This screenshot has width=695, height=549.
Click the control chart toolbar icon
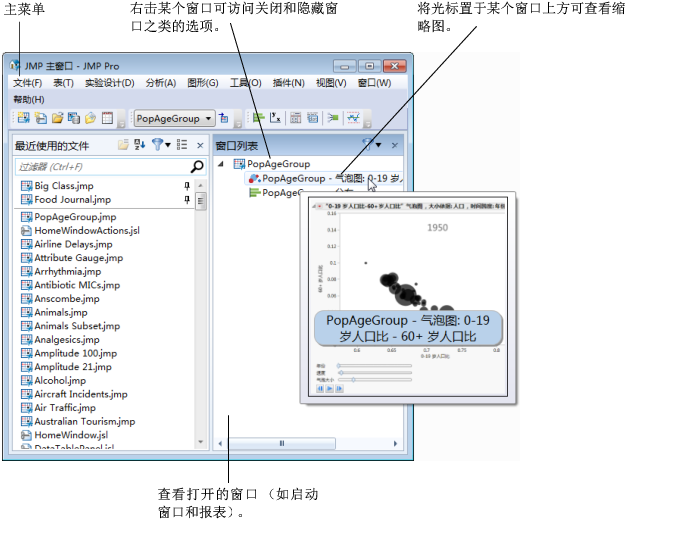(353, 118)
